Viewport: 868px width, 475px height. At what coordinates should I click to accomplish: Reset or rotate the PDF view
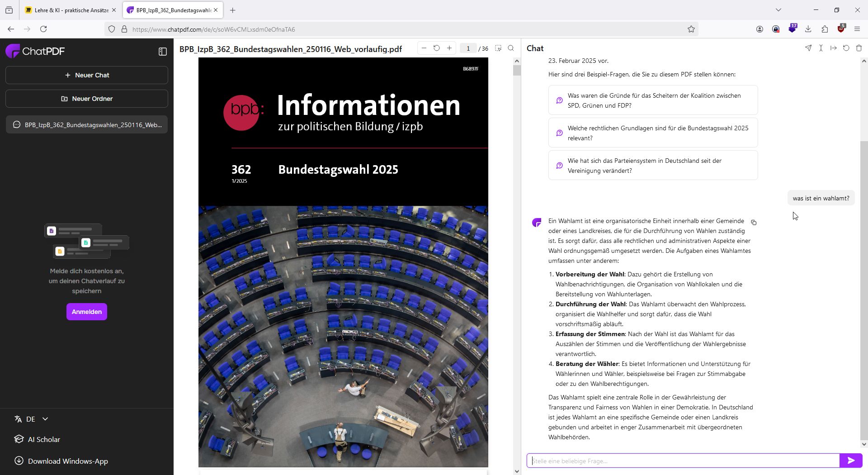pos(437,48)
